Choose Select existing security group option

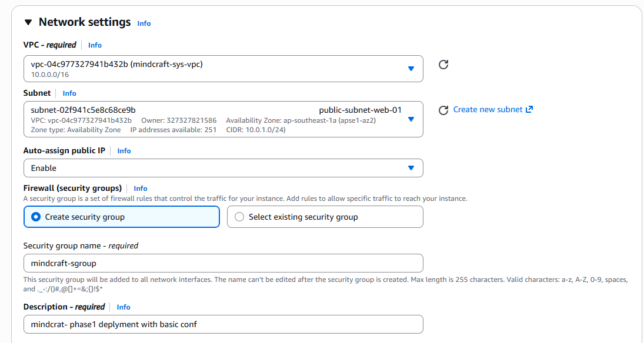(x=239, y=217)
